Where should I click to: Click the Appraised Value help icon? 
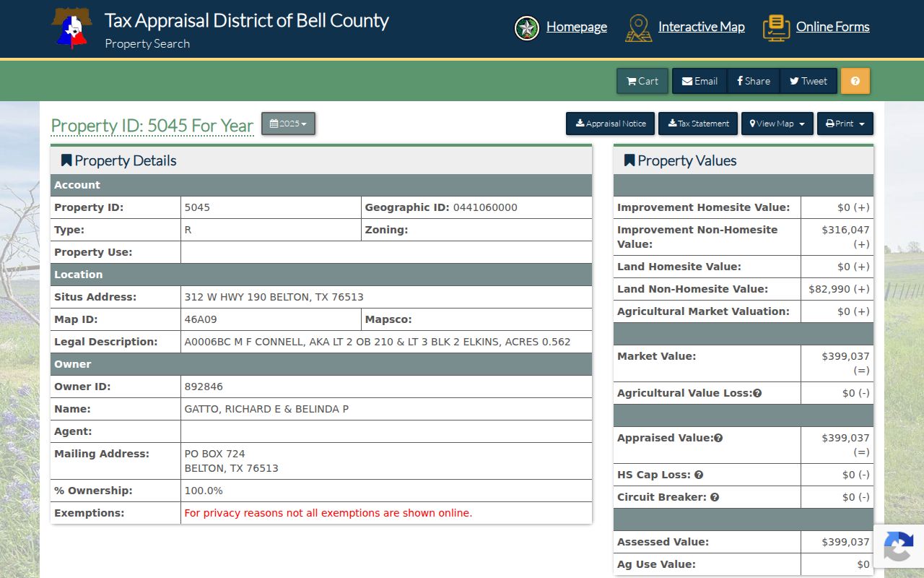point(718,438)
